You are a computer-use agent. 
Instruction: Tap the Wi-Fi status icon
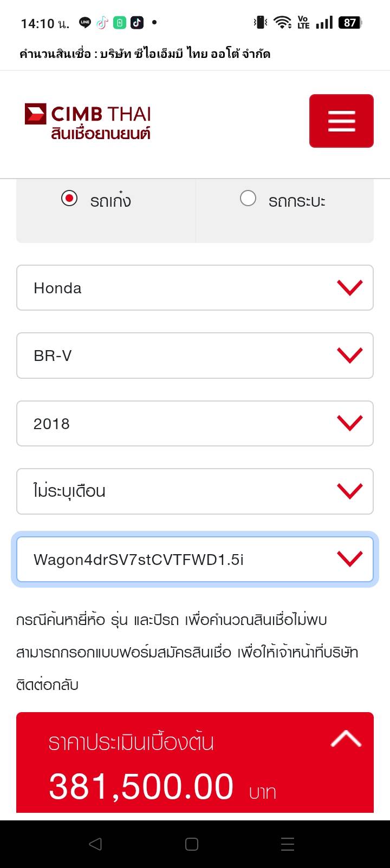[x=282, y=23]
